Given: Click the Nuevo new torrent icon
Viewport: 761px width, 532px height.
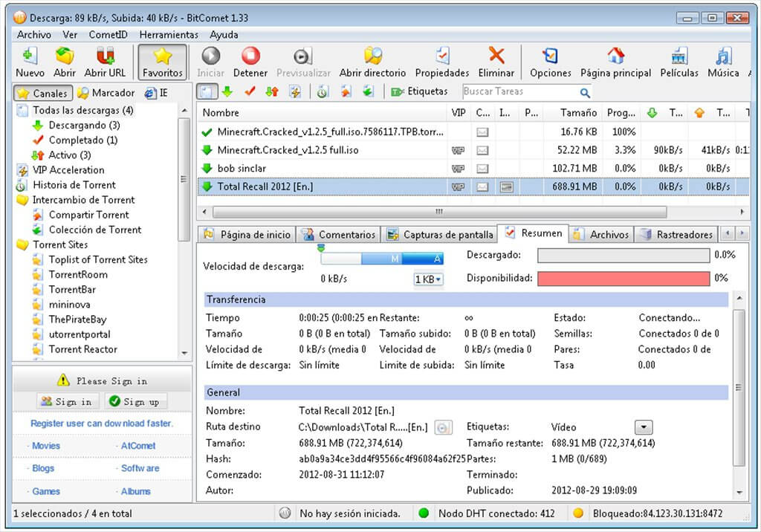Looking at the screenshot, I should 30,56.
